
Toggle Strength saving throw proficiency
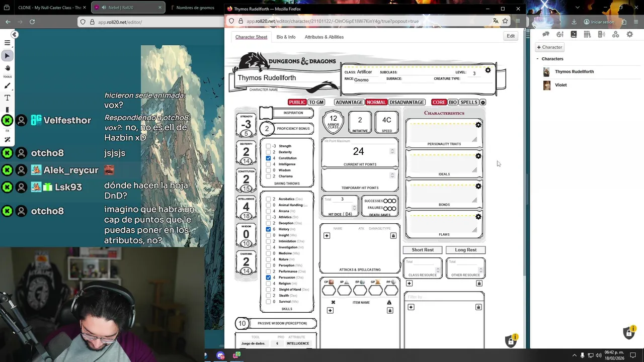point(268,146)
